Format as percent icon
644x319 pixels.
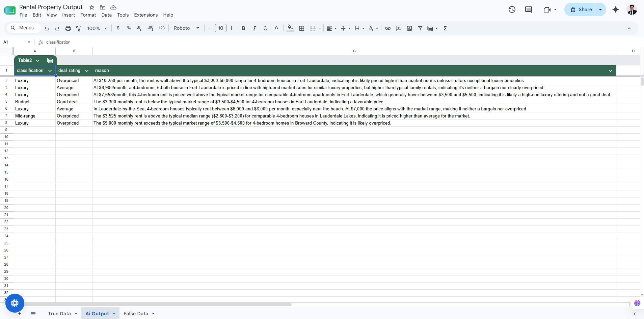pos(129,28)
